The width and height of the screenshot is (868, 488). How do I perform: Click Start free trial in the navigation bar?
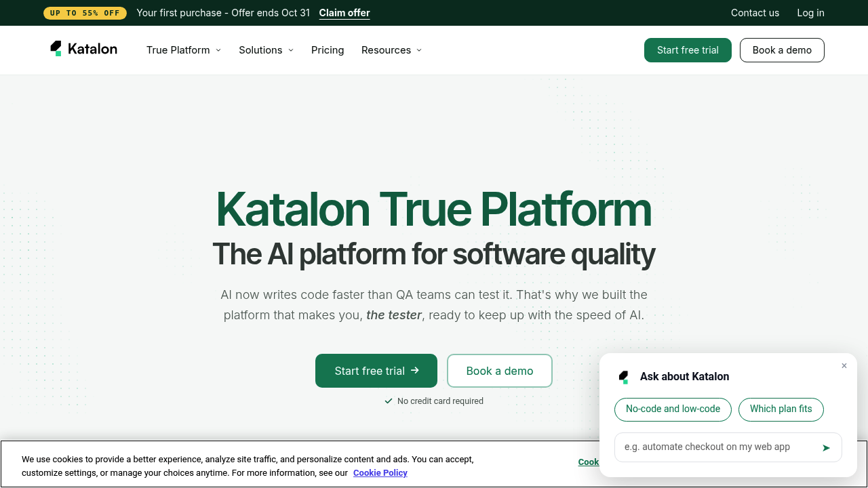coord(688,50)
